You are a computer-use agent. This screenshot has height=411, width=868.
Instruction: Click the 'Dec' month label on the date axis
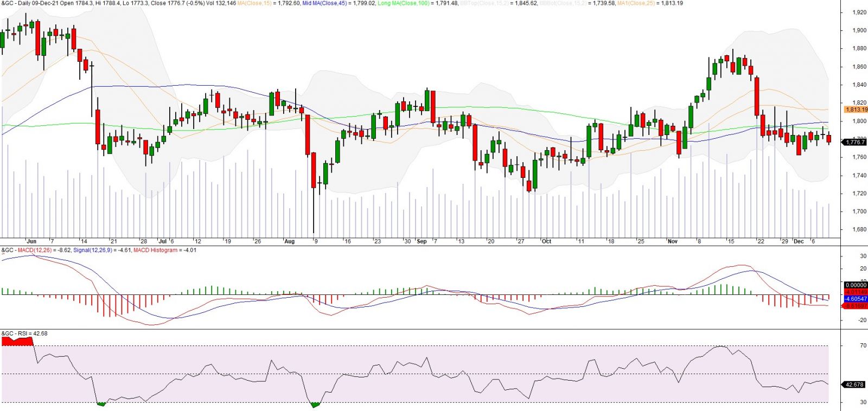[799, 241]
